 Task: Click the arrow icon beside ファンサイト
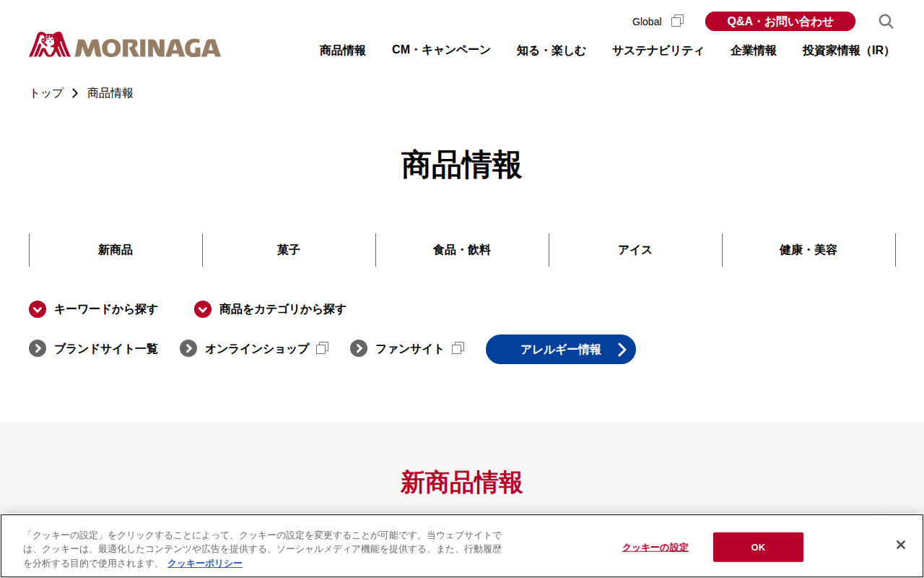(359, 348)
